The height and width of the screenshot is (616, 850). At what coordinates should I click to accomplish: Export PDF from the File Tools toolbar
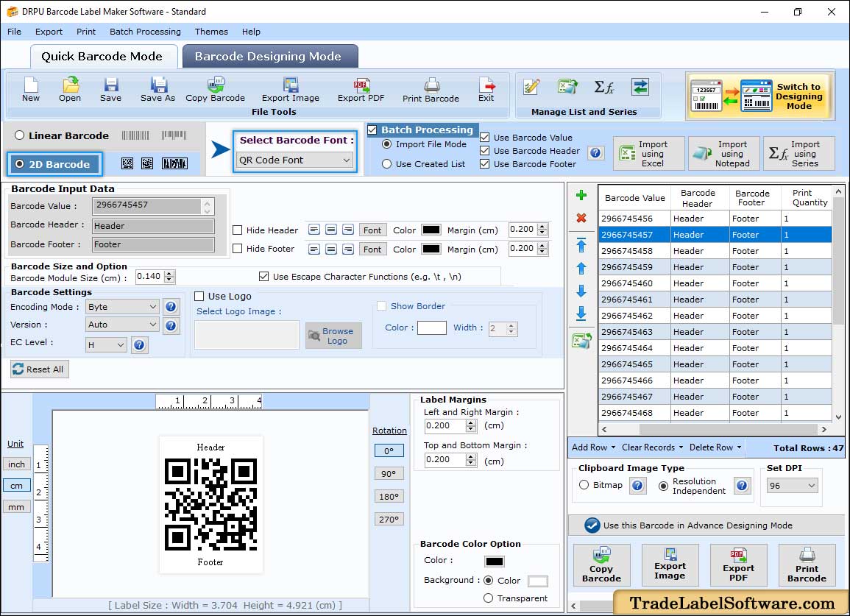point(361,90)
